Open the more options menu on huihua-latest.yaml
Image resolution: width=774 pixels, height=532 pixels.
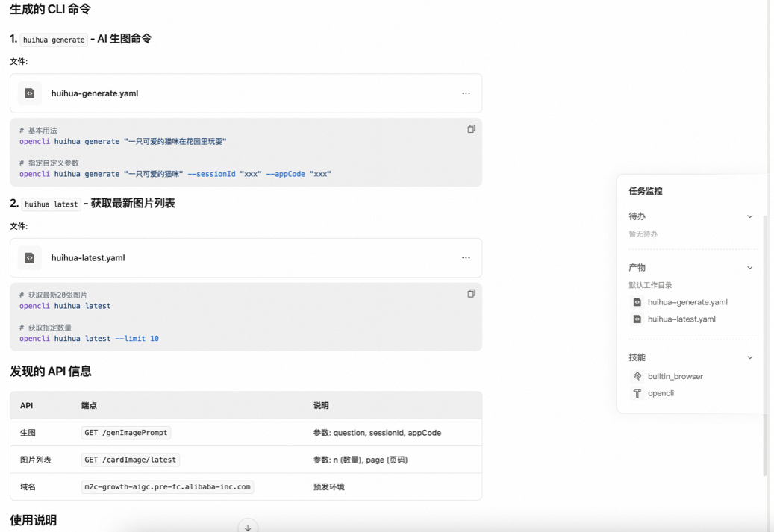click(466, 257)
